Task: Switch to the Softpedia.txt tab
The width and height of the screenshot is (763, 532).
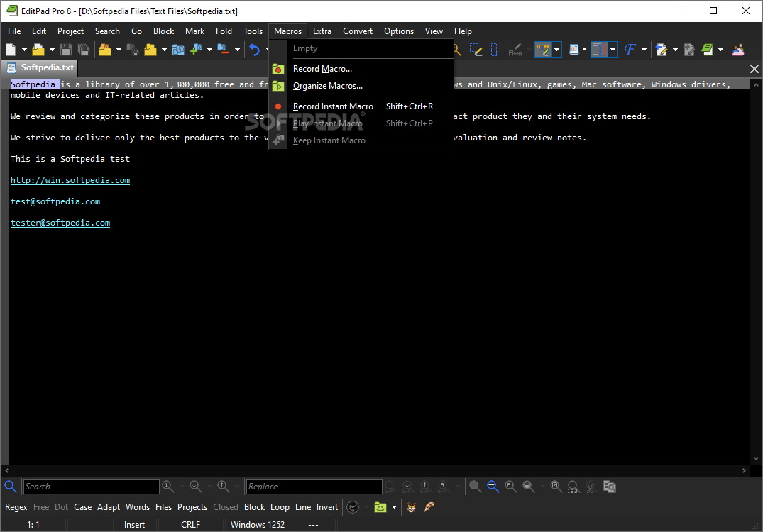Action: 41,67
